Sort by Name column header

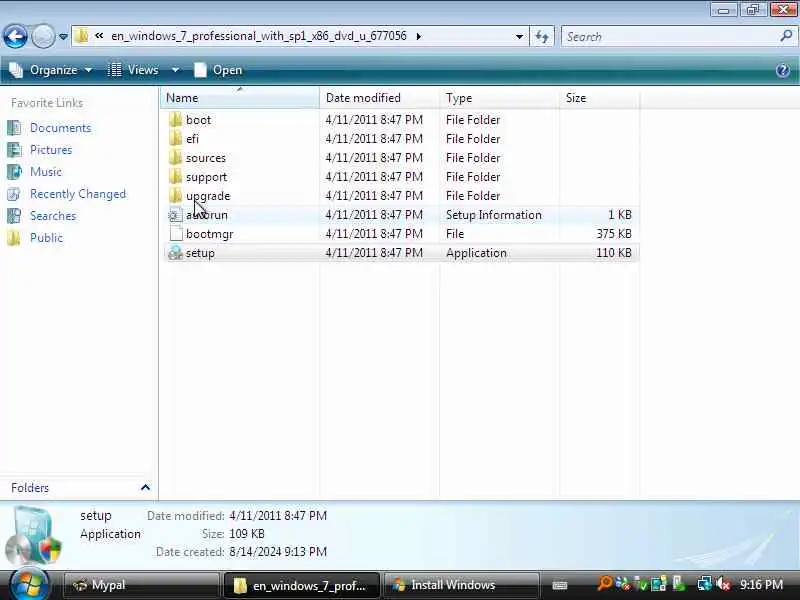(240, 98)
